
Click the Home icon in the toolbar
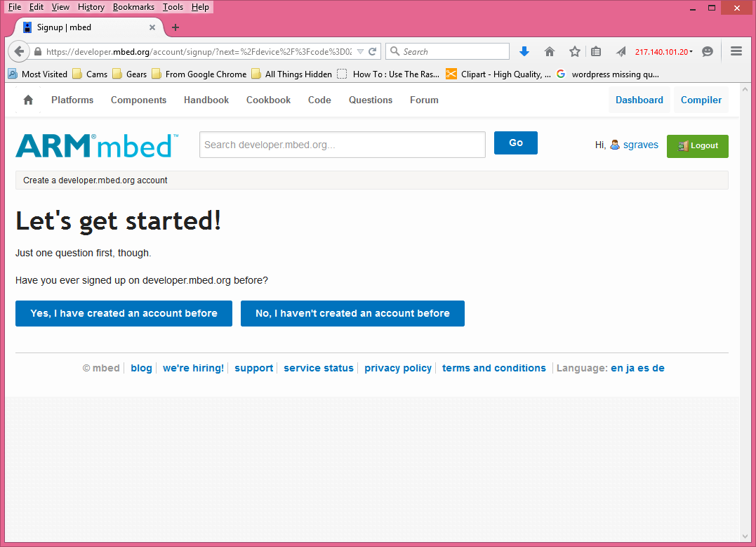click(x=550, y=51)
